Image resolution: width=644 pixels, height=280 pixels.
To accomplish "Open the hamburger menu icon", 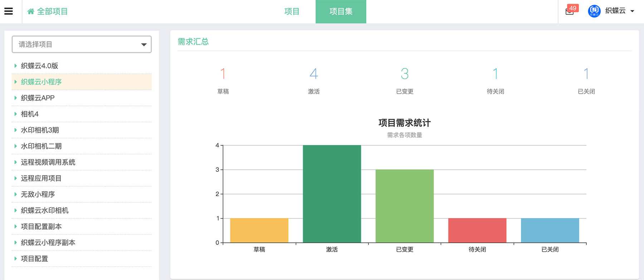I will [x=9, y=11].
